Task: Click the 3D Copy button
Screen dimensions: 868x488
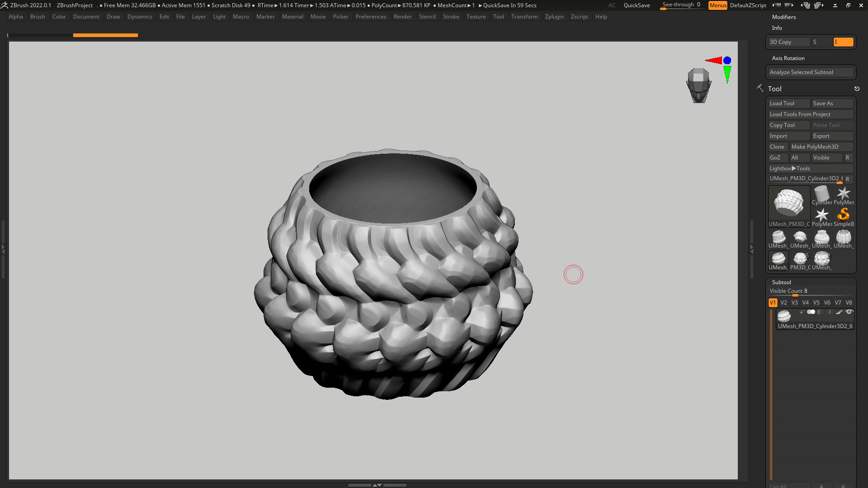Action: [x=789, y=42]
